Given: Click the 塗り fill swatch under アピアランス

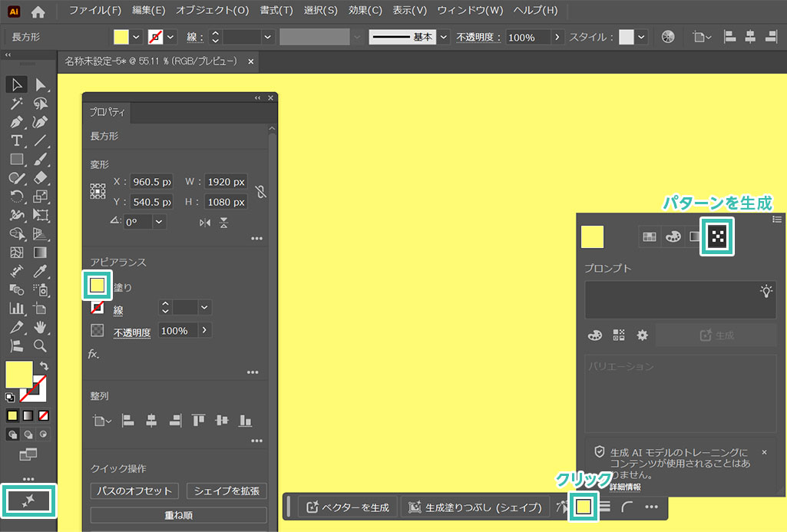Looking at the screenshot, I should pos(98,286).
